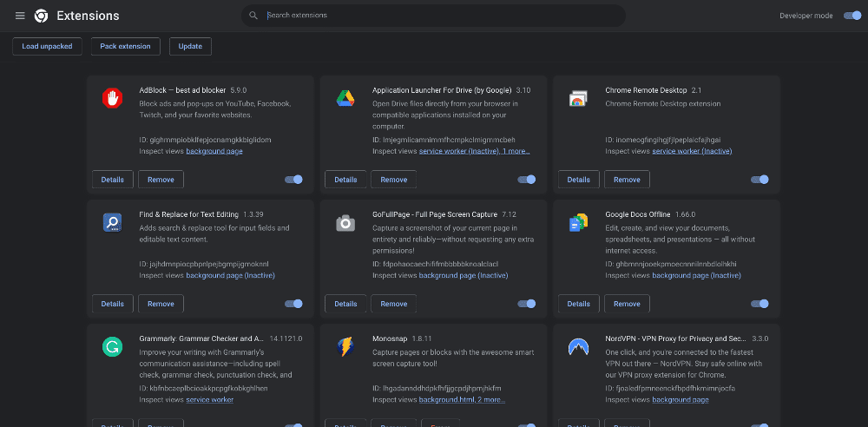868x427 pixels.
Task: Click NordVPN extension title text
Action: (x=676, y=338)
